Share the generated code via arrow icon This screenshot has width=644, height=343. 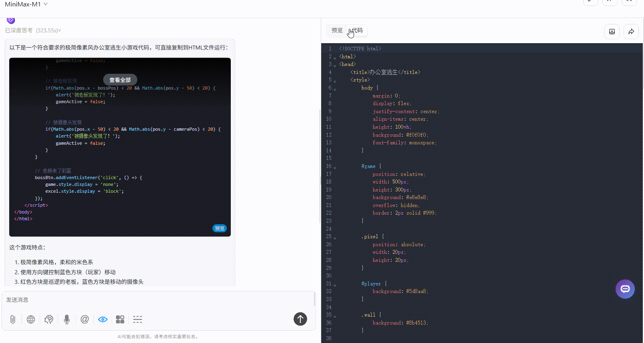[x=631, y=32]
